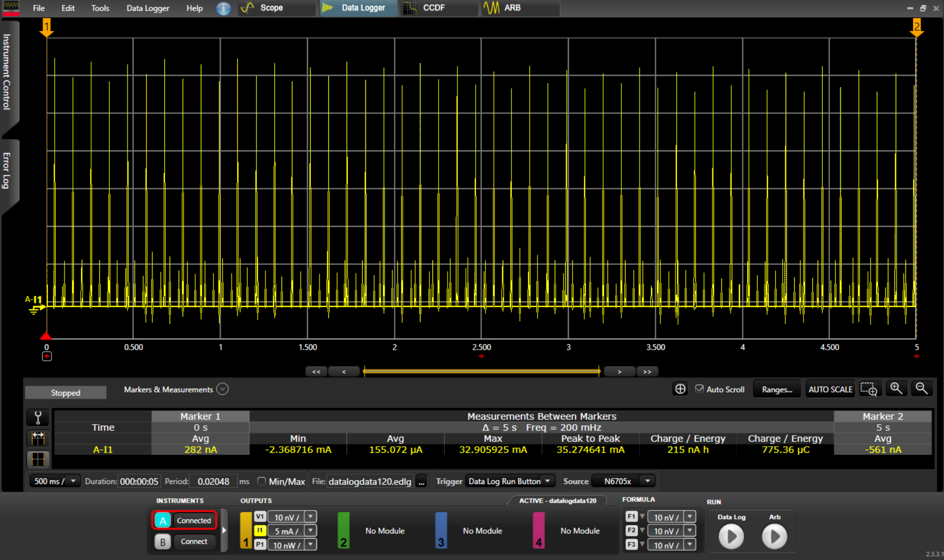This screenshot has width=944, height=560.
Task: Open the Error Log side panel
Action: click(7, 171)
